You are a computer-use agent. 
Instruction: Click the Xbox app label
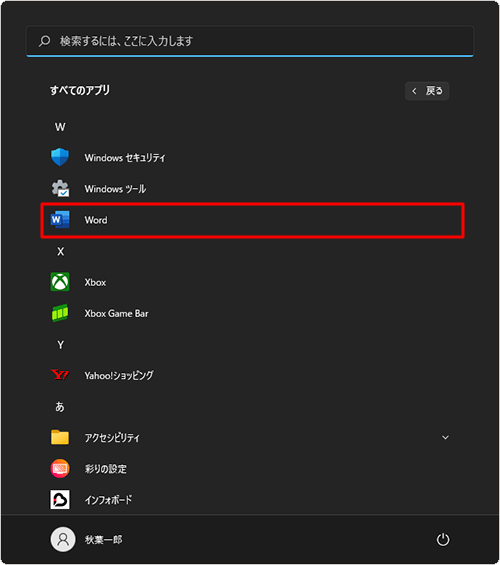coord(95,282)
